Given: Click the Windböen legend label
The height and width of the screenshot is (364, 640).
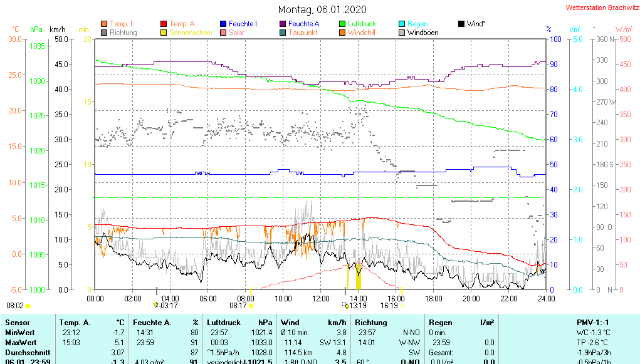Looking at the screenshot, I should (x=422, y=33).
